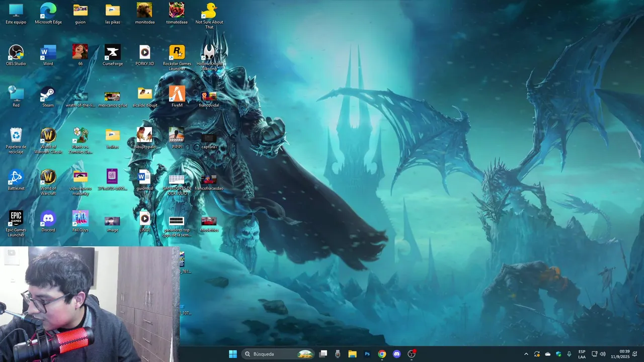Open Photoshop from the taskbar
The width and height of the screenshot is (644, 362).
click(x=367, y=354)
